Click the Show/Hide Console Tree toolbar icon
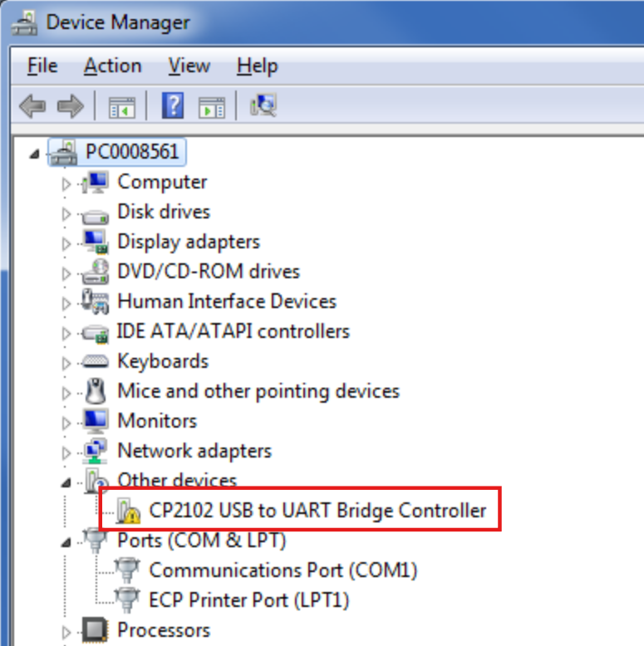Image resolution: width=644 pixels, height=646 pixels. (x=121, y=107)
